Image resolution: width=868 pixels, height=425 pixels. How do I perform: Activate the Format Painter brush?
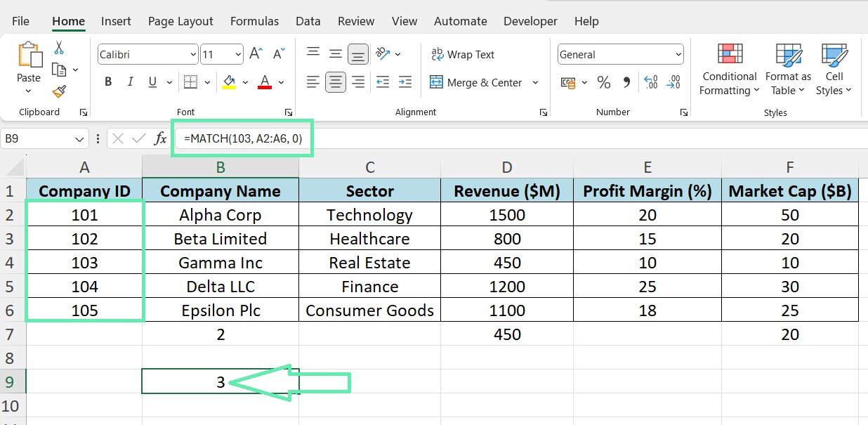pos(59,91)
